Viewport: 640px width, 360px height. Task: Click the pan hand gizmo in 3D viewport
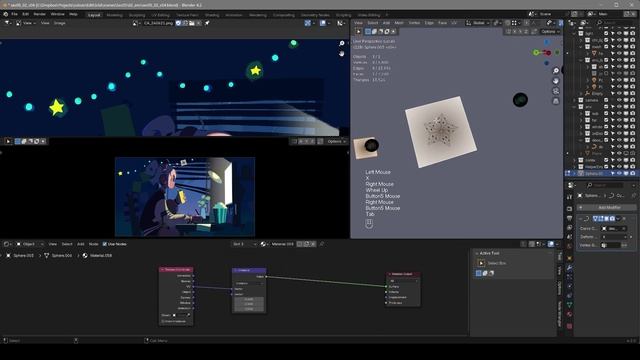coord(556,81)
